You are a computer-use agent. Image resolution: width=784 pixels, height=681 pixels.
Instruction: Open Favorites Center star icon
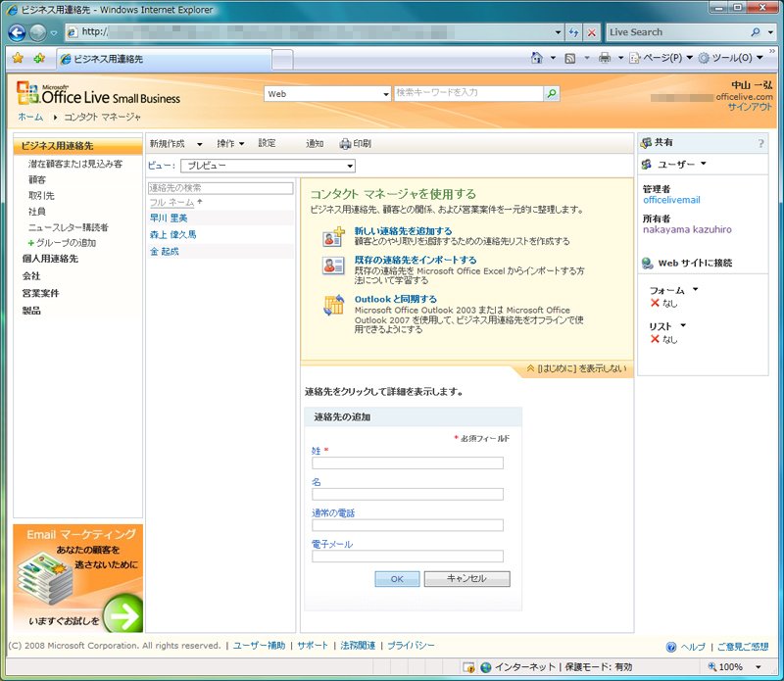(x=18, y=58)
